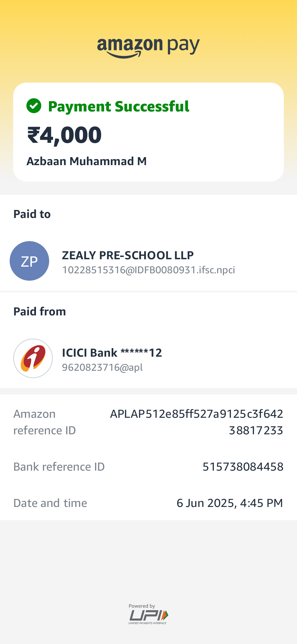Tap the ZP payee avatar circle
297x644 pixels.
[29, 261]
